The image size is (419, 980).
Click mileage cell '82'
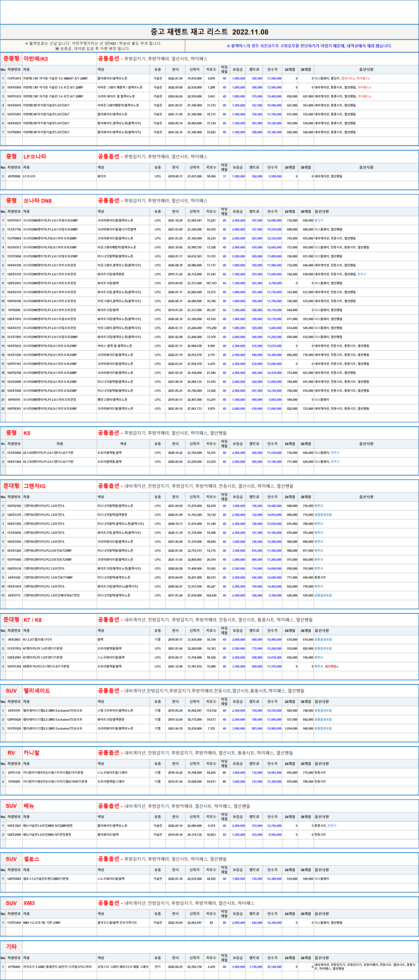(x=211, y=923)
